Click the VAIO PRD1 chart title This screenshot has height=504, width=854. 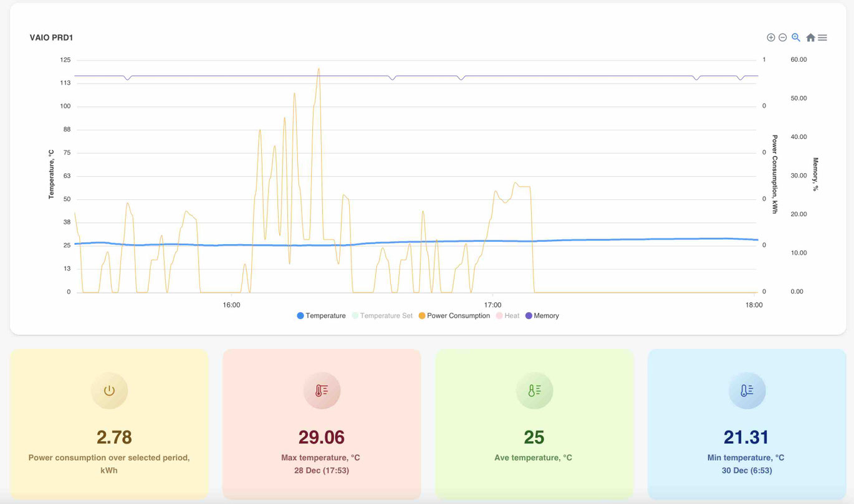(51, 37)
